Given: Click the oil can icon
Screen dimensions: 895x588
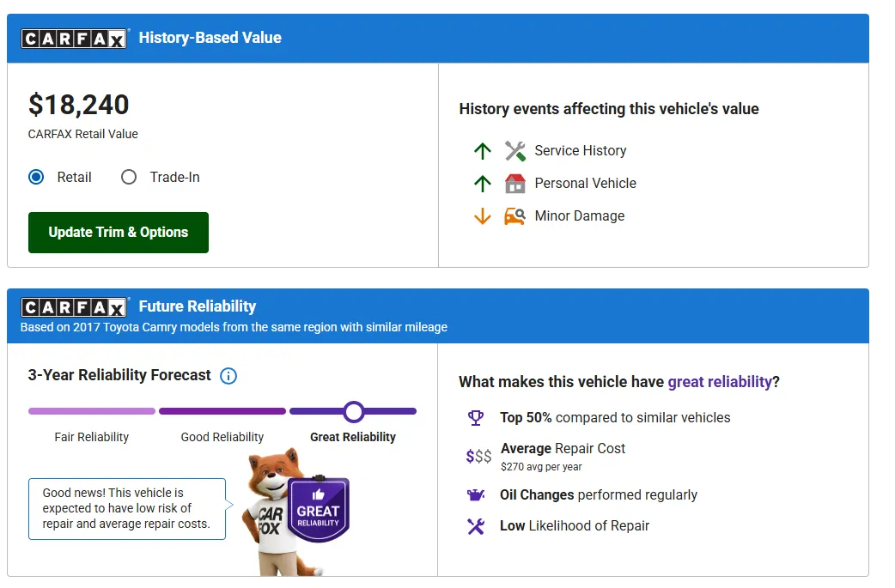Looking at the screenshot, I should pyautogui.click(x=476, y=494).
